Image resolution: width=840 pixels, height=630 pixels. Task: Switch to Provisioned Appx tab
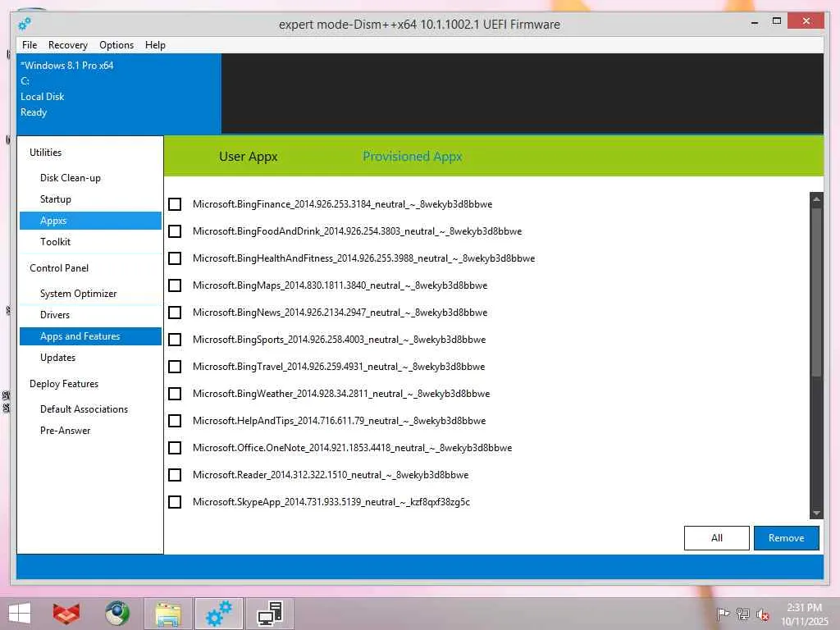413,157
